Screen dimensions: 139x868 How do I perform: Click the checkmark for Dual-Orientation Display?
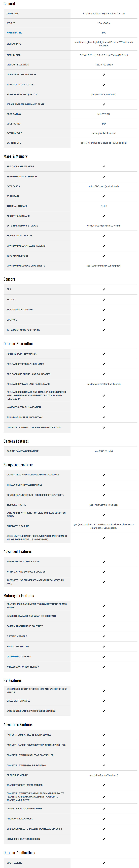point(104,74)
